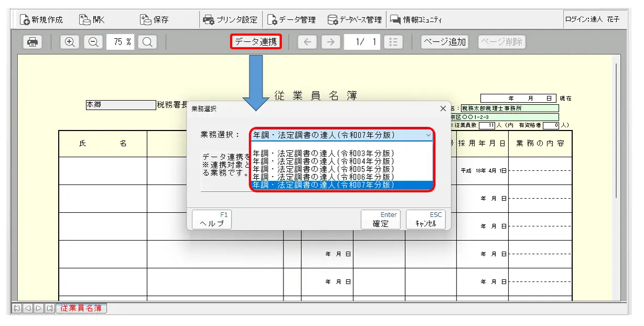Select 年調・法定調書の達人(令和03年分版) option
The width and height of the screenshot is (644, 326).
coord(323,153)
